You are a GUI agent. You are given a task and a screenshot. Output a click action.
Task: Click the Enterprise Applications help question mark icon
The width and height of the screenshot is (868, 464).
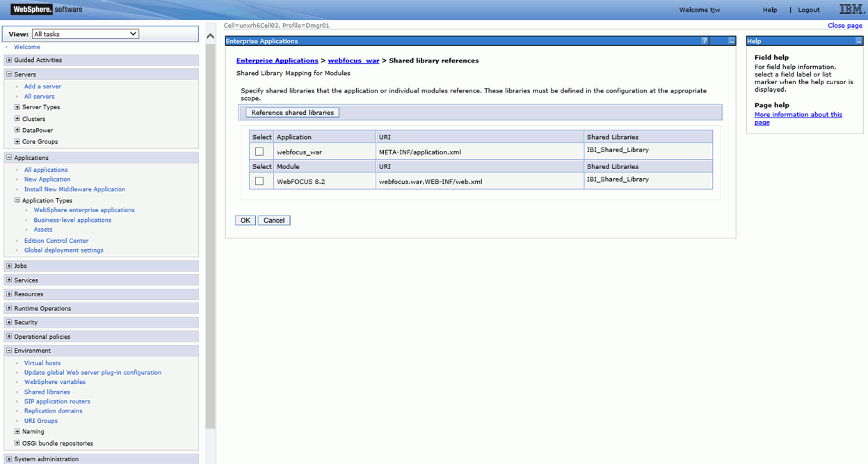(705, 41)
